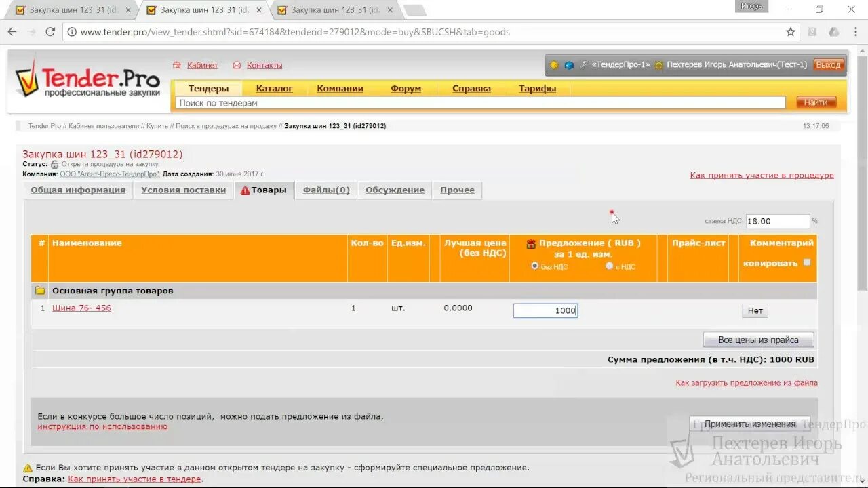Viewport: 868px width, 488px height.
Task: Click the Найти search button
Action: (816, 102)
